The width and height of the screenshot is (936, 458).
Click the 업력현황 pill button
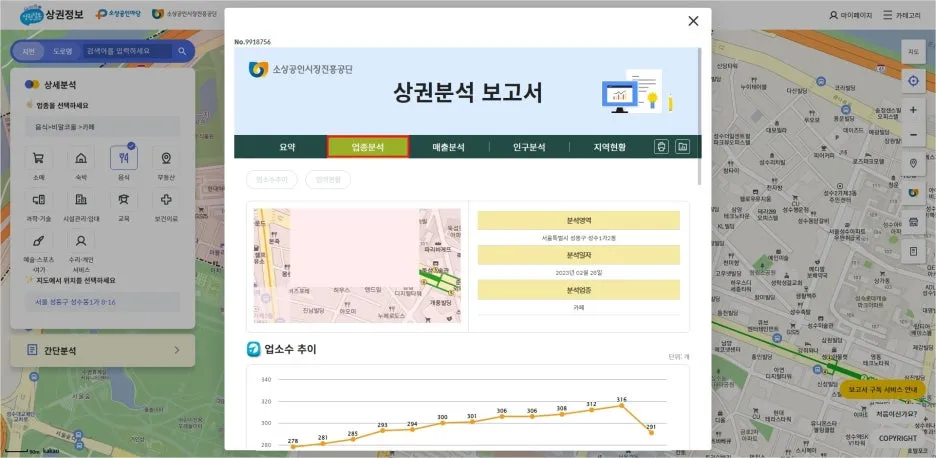coord(328,180)
